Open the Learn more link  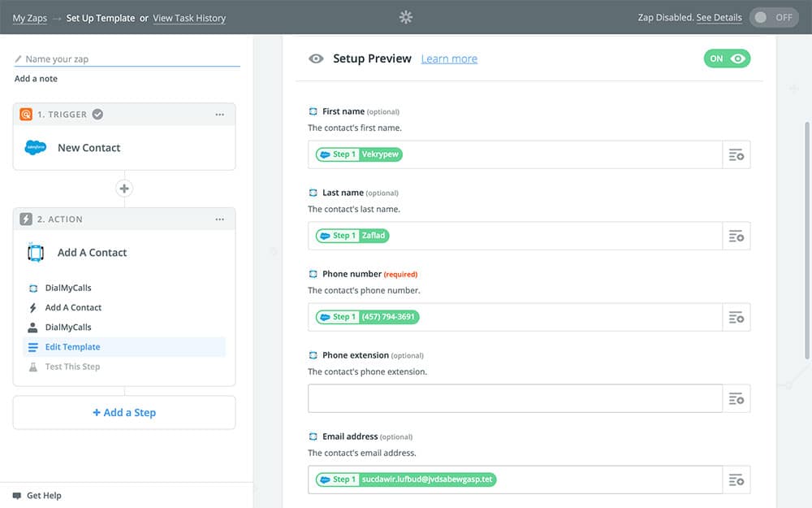(449, 59)
